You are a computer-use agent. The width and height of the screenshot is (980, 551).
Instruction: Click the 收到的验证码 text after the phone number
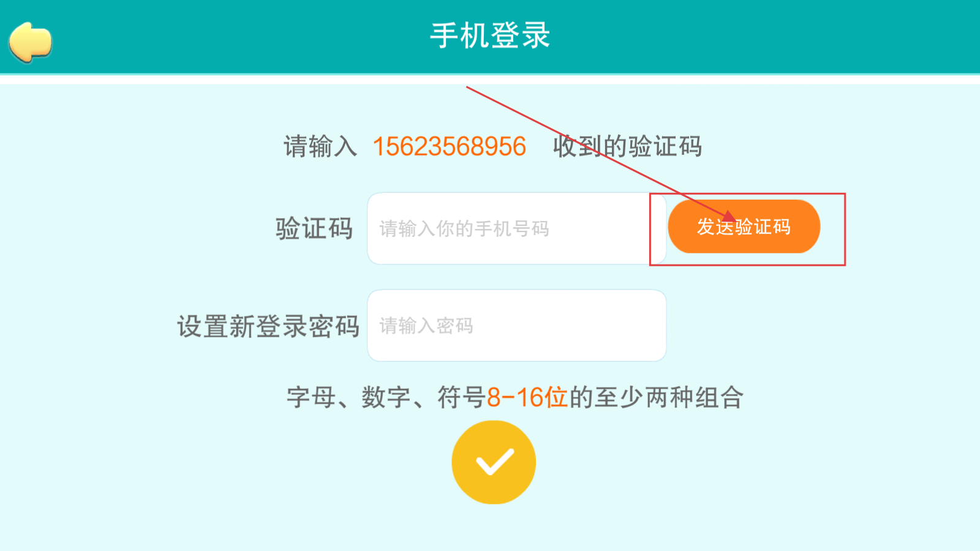coord(627,146)
